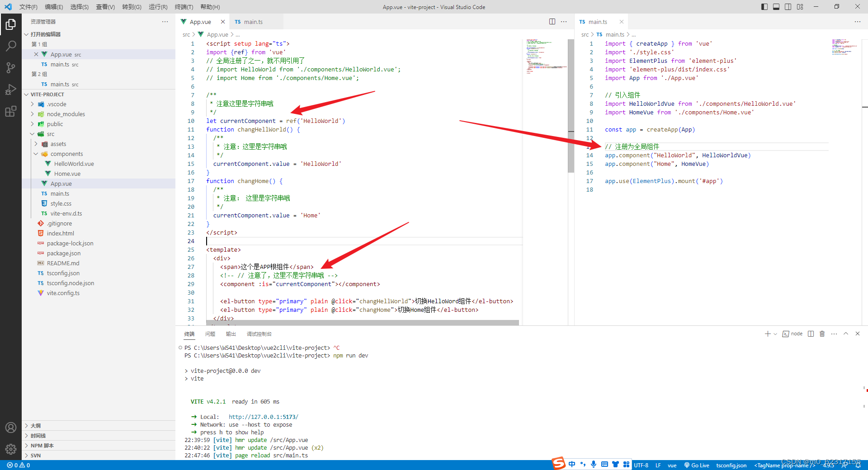Switch to 问题 problems tab
Image resolution: width=868 pixels, height=470 pixels.
tap(210, 334)
